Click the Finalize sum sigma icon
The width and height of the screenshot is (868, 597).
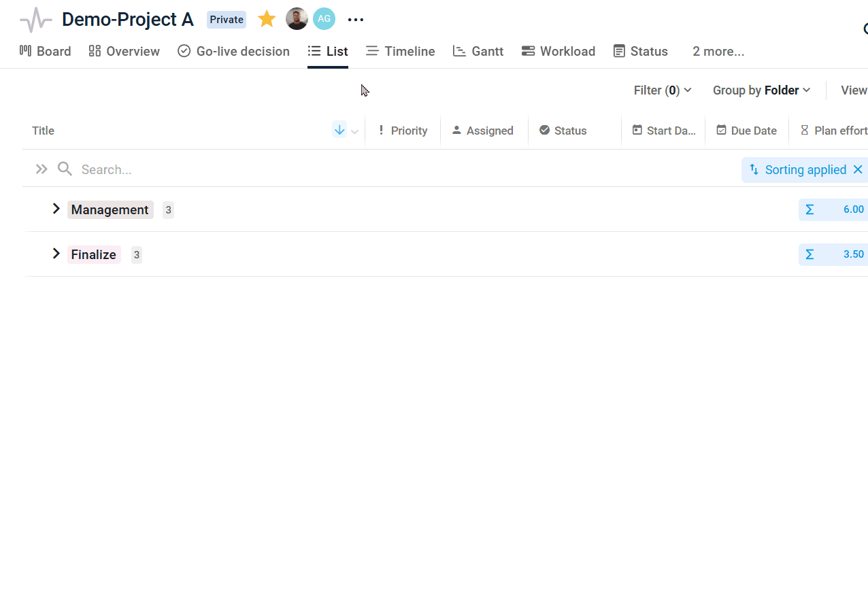[x=809, y=255]
